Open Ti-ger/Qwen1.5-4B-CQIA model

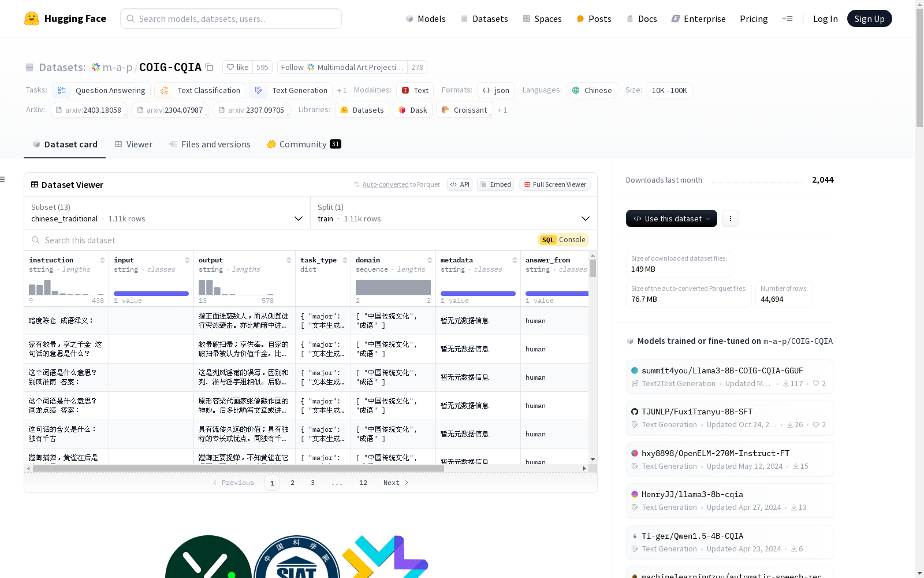[x=729, y=542]
